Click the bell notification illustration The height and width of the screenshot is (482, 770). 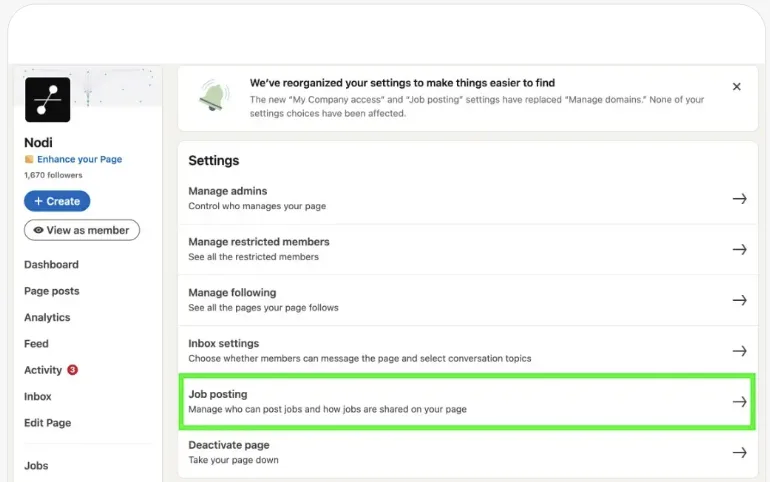[215, 95]
